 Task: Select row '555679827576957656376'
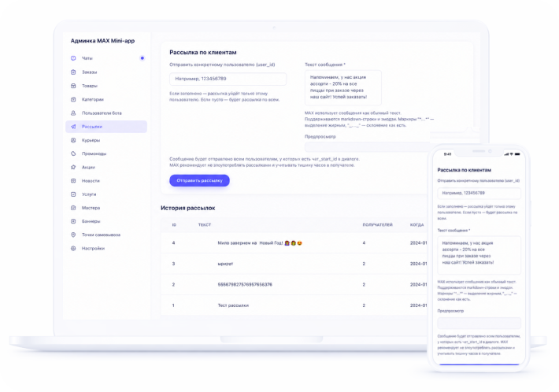(294, 284)
